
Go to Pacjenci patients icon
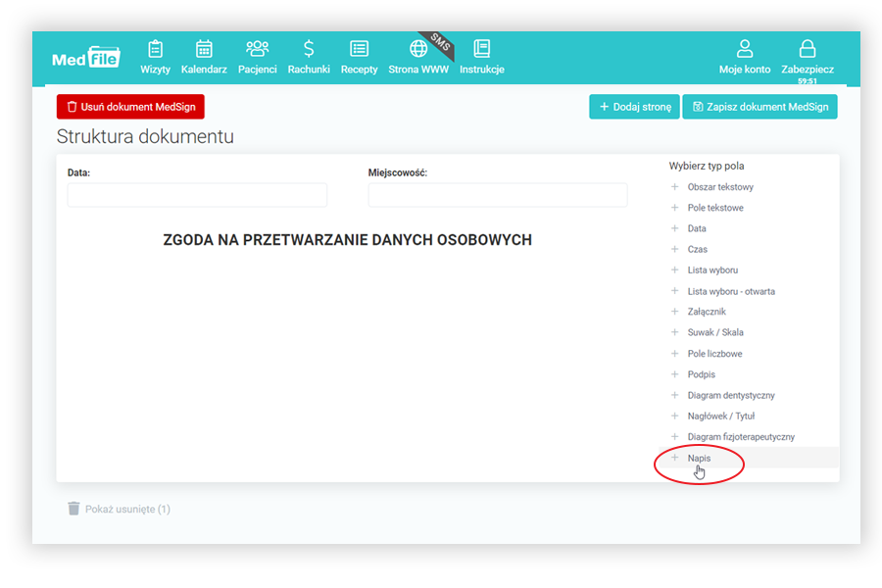pyautogui.click(x=257, y=49)
